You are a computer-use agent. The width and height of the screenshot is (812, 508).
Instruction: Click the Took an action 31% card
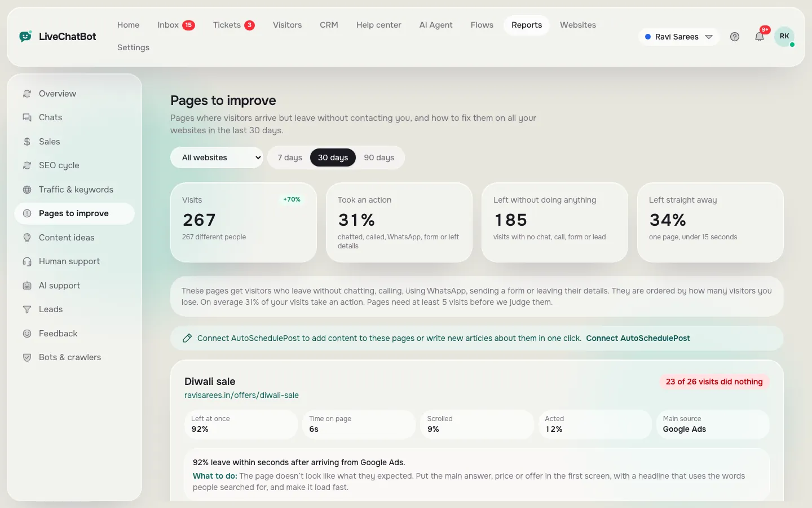(x=399, y=222)
